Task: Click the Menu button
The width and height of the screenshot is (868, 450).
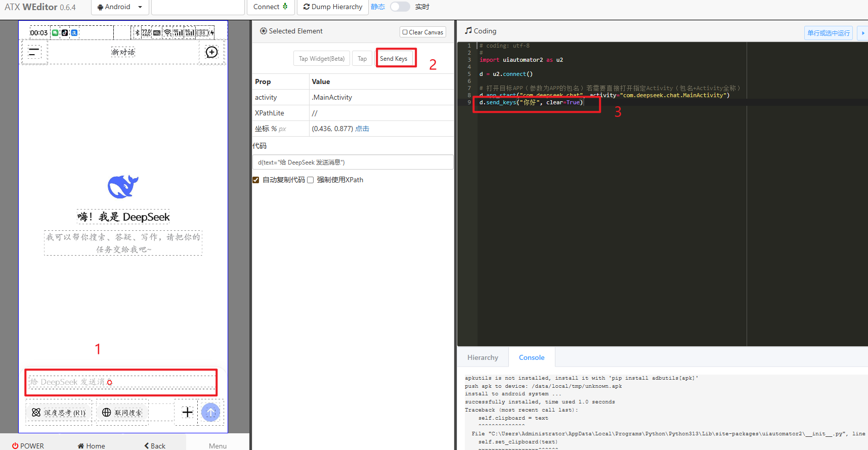Action: 218,445
